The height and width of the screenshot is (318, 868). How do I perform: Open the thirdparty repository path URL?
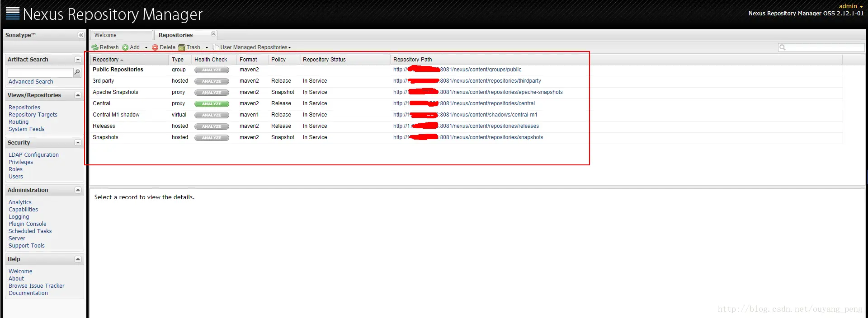(x=467, y=81)
